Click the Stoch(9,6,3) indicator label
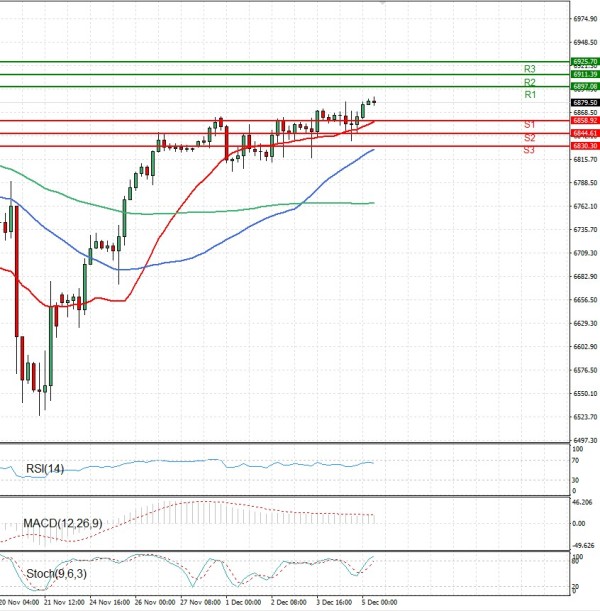600x611 pixels. [55, 573]
